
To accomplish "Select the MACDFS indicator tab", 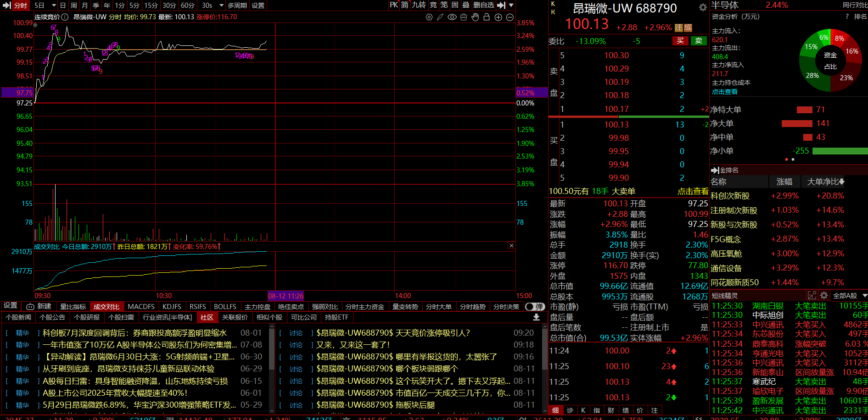I will point(141,307).
